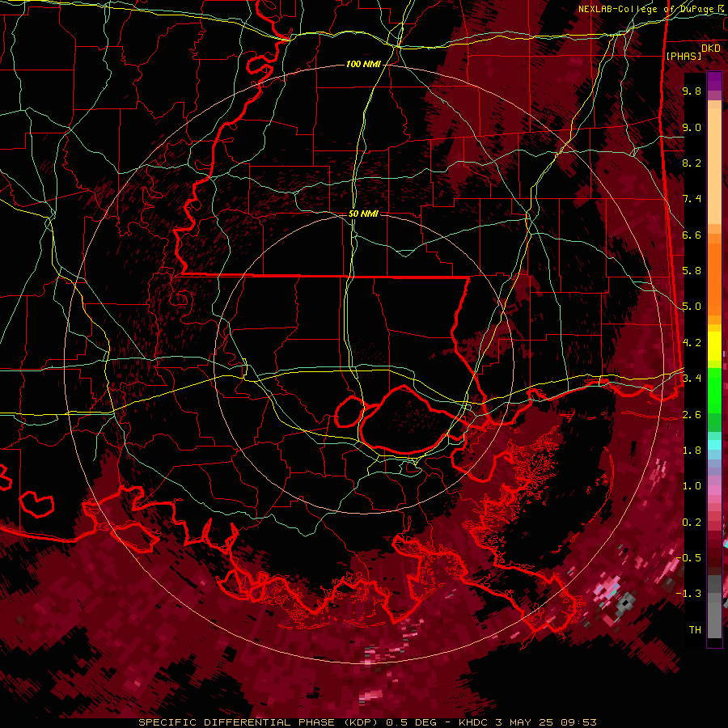Image resolution: width=728 pixels, height=728 pixels.
Task: Click the cyan segment of the color bar
Action: [714, 445]
